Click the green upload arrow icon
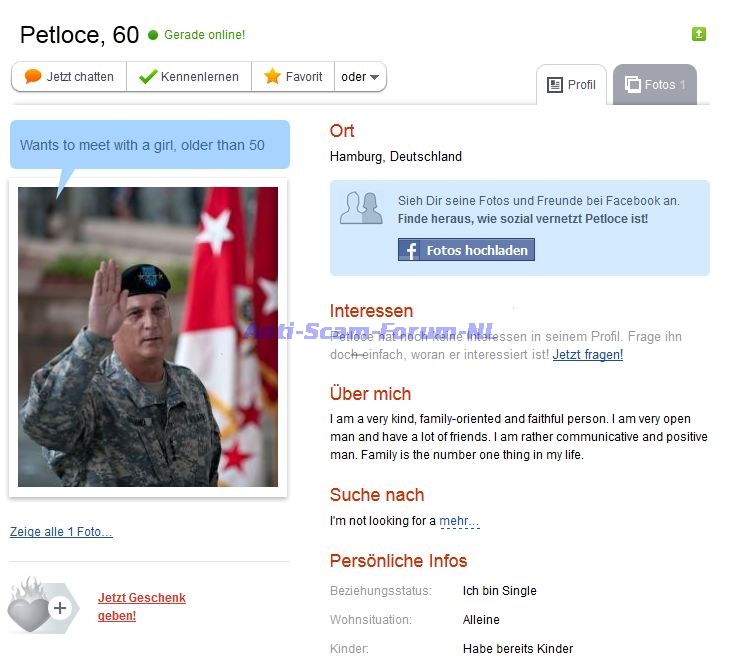This screenshot has height=661, width=736. point(699,34)
